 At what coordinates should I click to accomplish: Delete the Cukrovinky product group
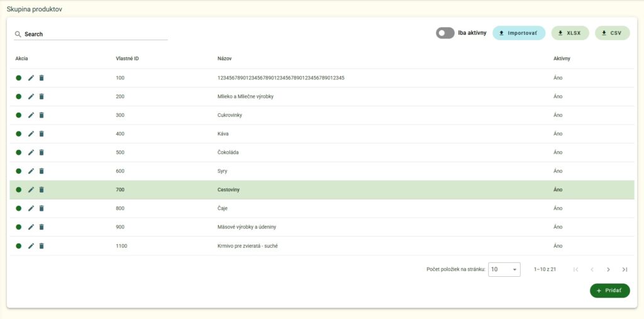pos(42,115)
